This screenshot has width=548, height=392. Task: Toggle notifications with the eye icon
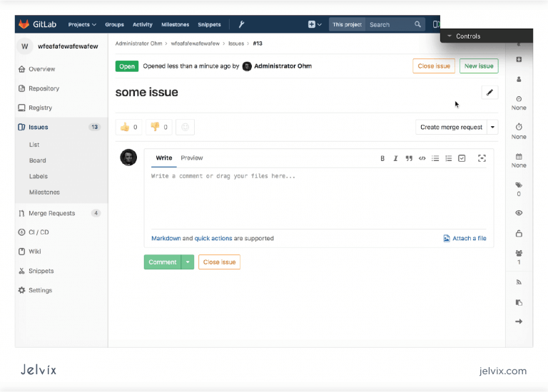pos(519,213)
